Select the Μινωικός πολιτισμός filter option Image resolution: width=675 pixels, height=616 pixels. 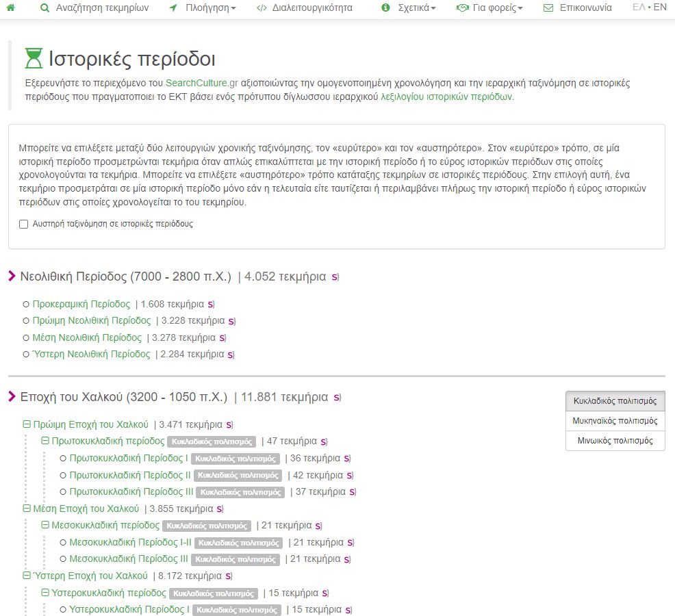(615, 441)
